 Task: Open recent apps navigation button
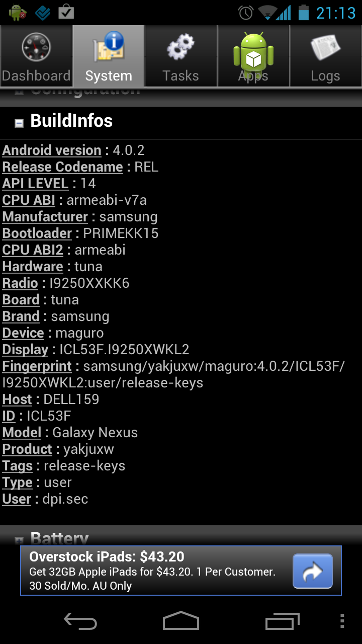tap(282, 621)
